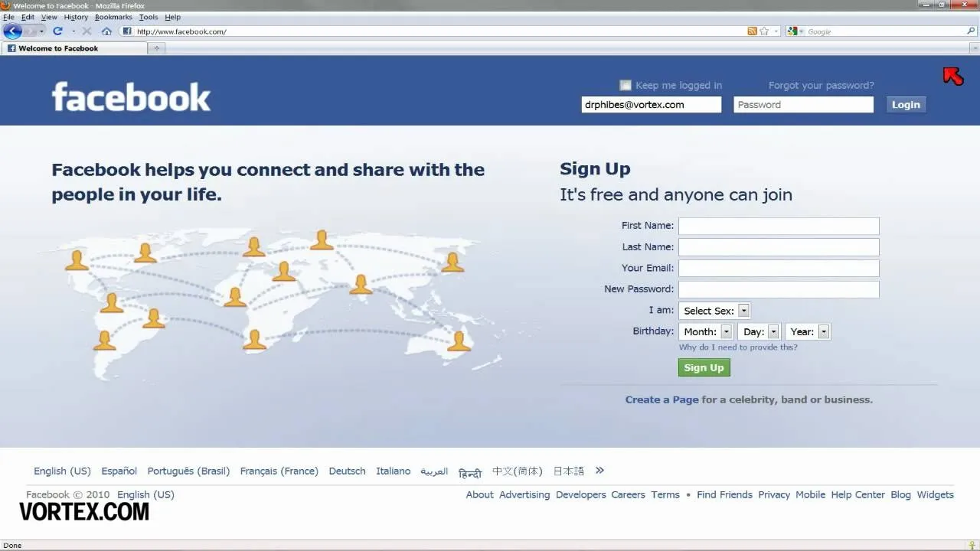Go to the browser Home icon
The width and height of the screenshot is (980, 551).
point(106,31)
